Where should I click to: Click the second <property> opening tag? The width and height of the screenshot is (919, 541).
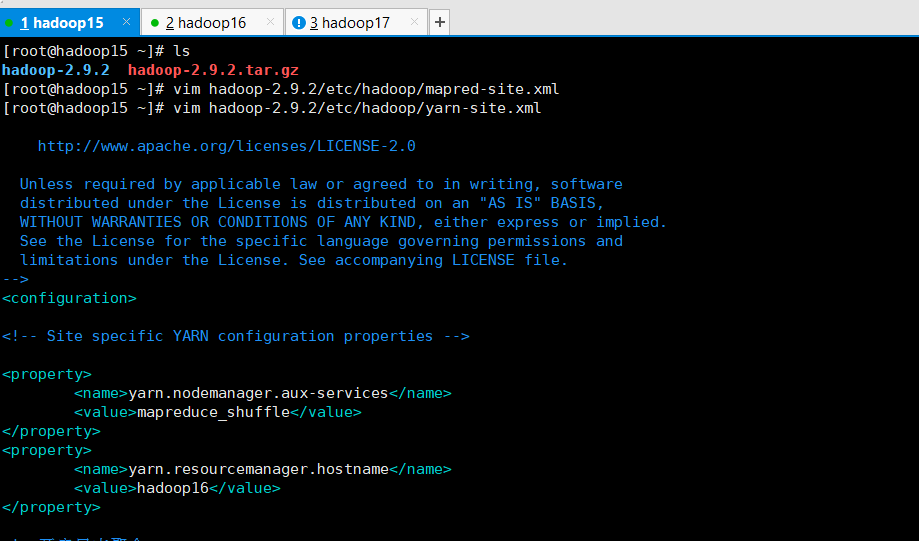point(47,451)
